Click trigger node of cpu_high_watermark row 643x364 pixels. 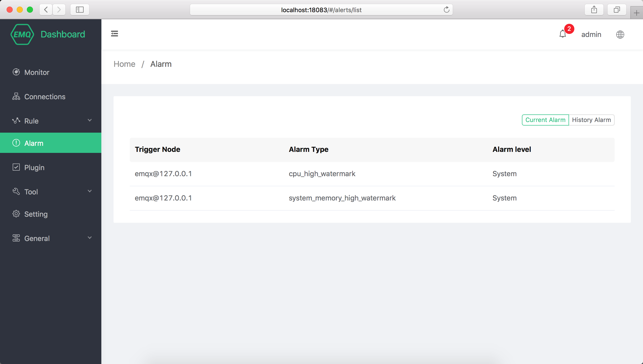tap(163, 174)
